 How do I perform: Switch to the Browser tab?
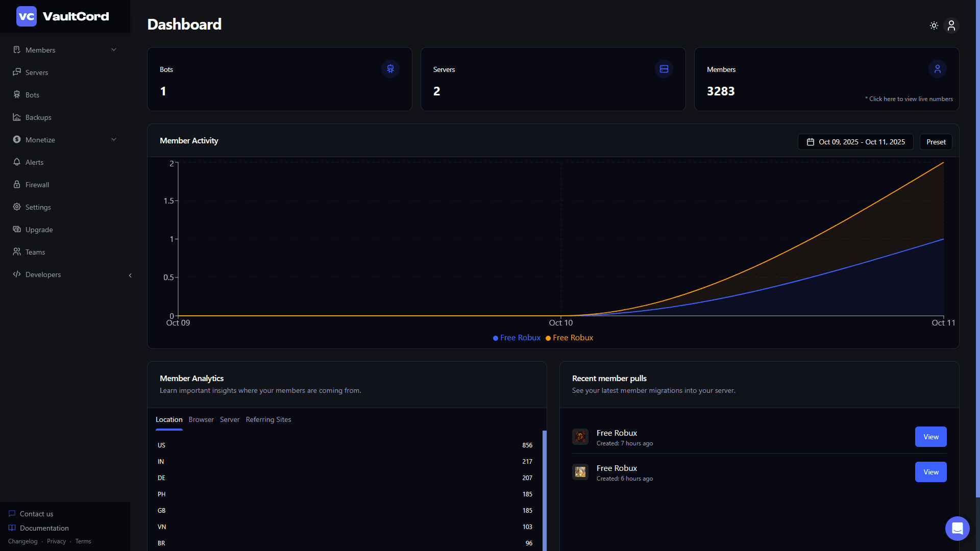point(201,419)
